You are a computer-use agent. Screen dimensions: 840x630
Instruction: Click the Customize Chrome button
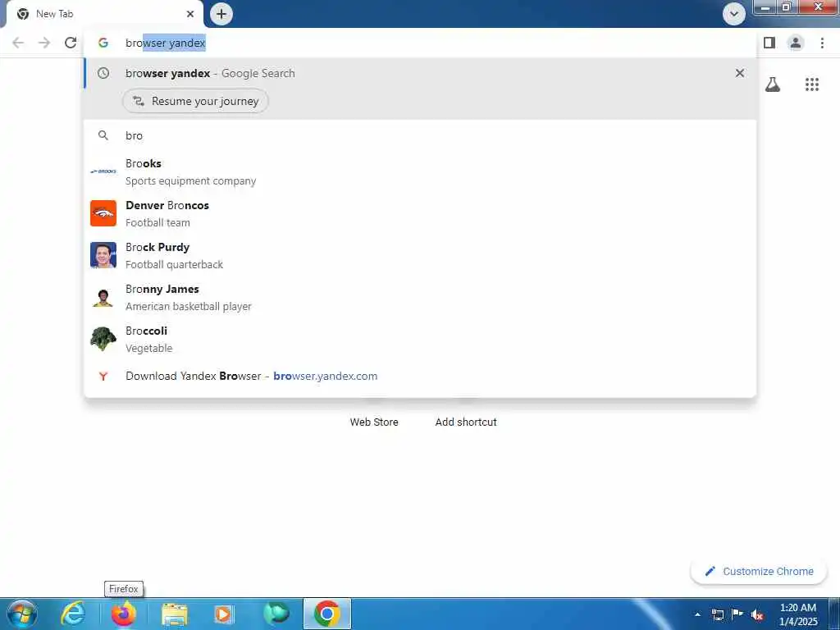pyautogui.click(x=759, y=571)
